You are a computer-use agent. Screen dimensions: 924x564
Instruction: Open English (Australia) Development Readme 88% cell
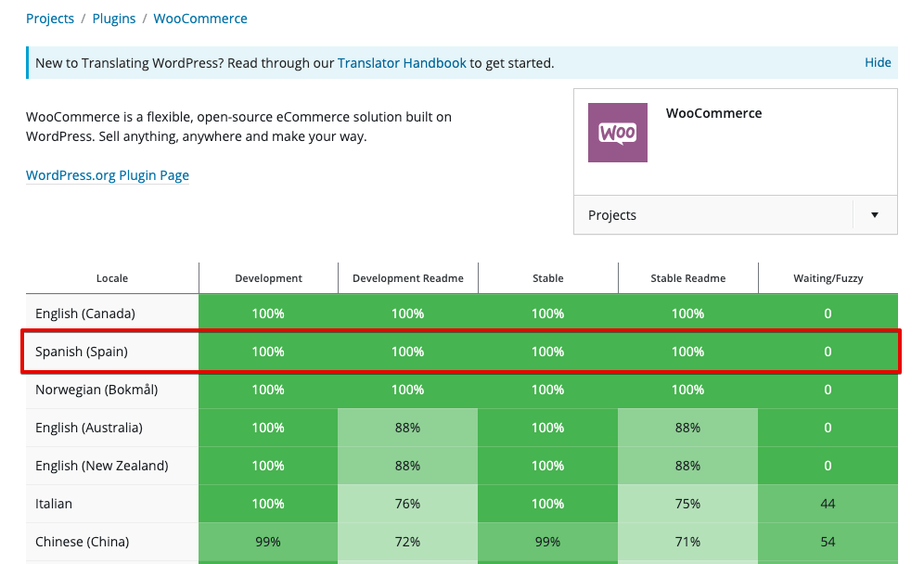[x=408, y=428]
